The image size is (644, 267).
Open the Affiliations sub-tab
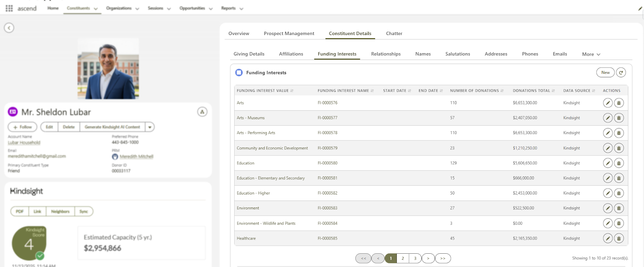click(291, 54)
